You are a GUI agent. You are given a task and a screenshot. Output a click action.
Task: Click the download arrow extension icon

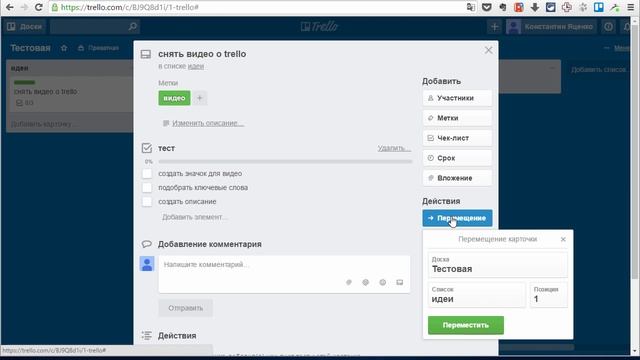535,7
